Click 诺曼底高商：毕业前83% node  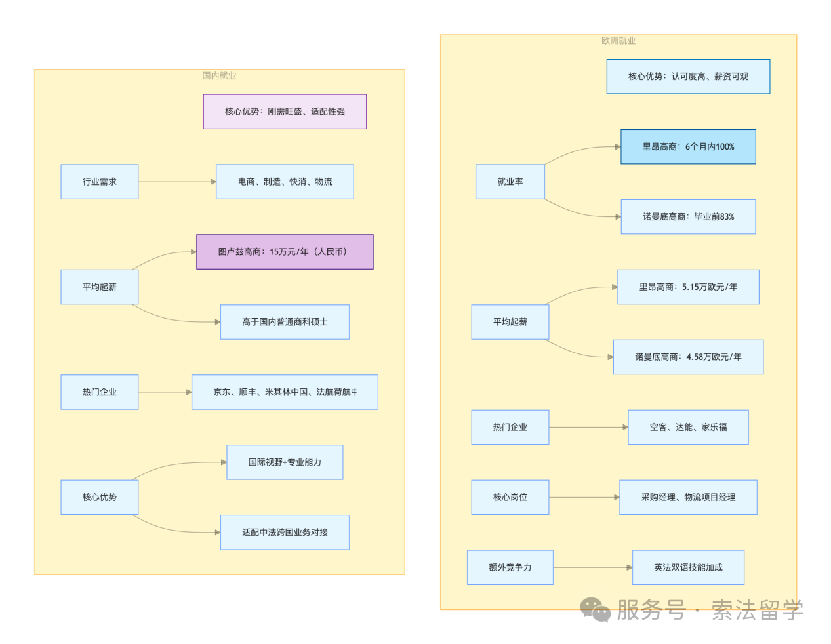[688, 217]
